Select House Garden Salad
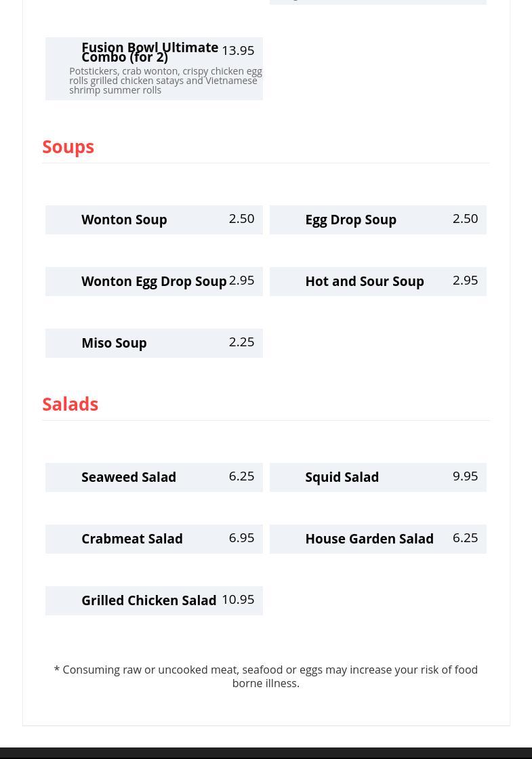The height and width of the screenshot is (759, 532). [378, 539]
